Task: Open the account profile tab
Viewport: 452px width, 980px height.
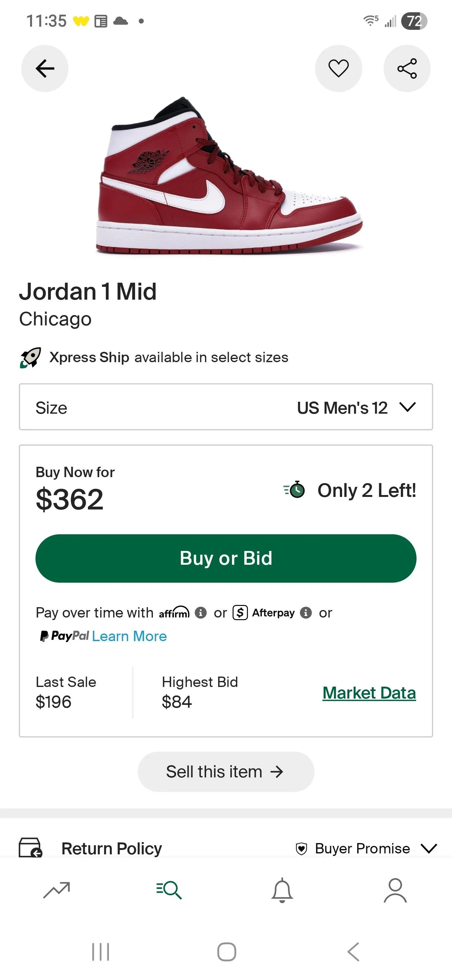Action: [395, 890]
